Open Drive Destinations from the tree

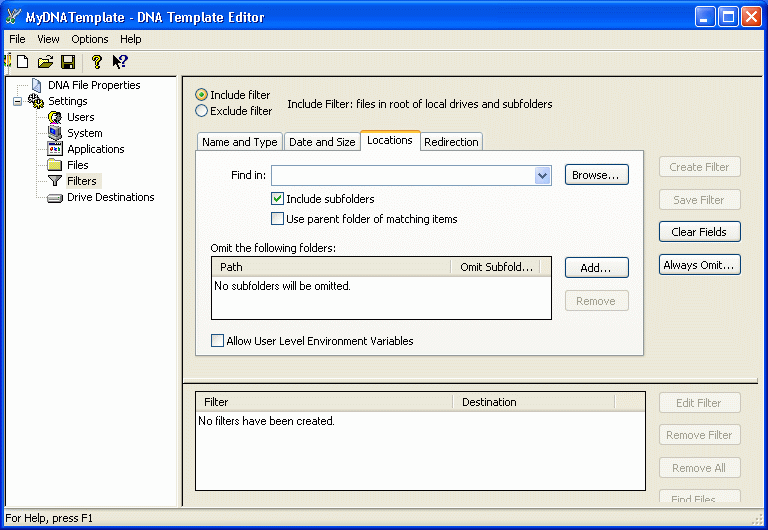click(110, 197)
